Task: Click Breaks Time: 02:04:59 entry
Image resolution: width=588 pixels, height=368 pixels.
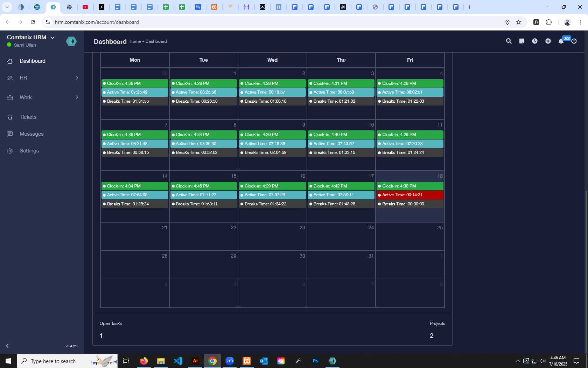Action: (x=272, y=152)
